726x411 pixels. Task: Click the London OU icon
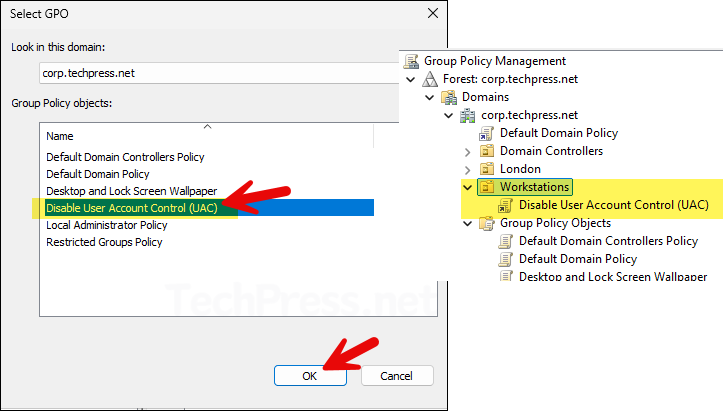coord(487,169)
